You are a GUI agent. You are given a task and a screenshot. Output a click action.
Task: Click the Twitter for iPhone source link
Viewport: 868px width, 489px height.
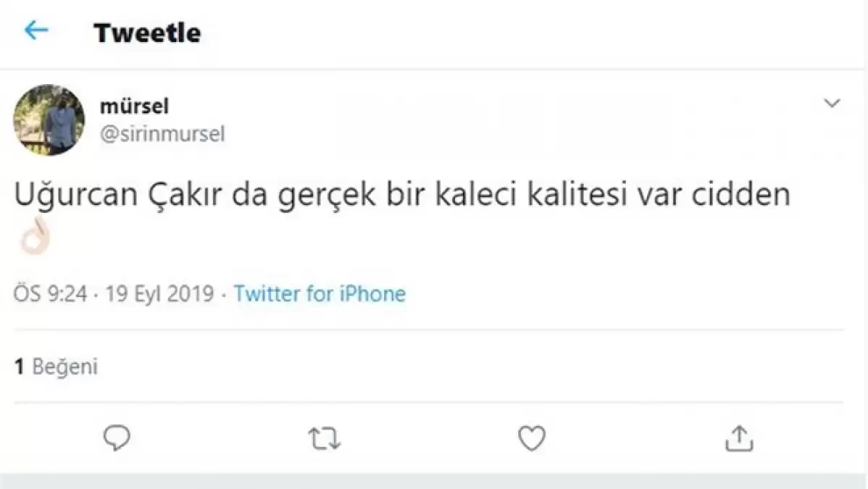click(x=320, y=294)
